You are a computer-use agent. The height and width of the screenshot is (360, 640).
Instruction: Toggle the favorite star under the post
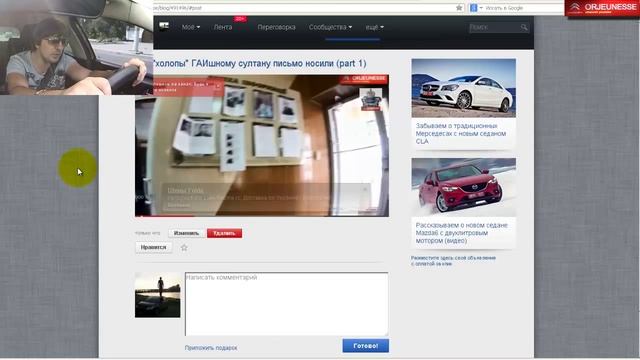click(184, 247)
